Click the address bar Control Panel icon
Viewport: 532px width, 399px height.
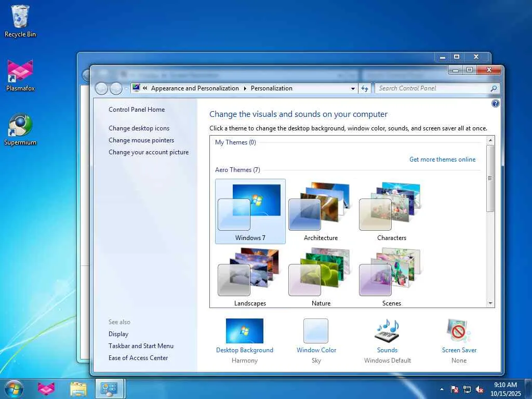click(136, 88)
